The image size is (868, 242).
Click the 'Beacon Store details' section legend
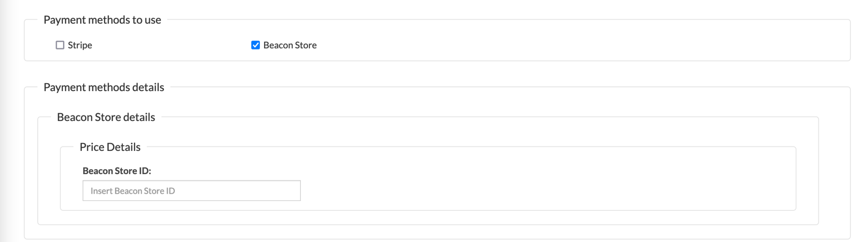pos(106,117)
